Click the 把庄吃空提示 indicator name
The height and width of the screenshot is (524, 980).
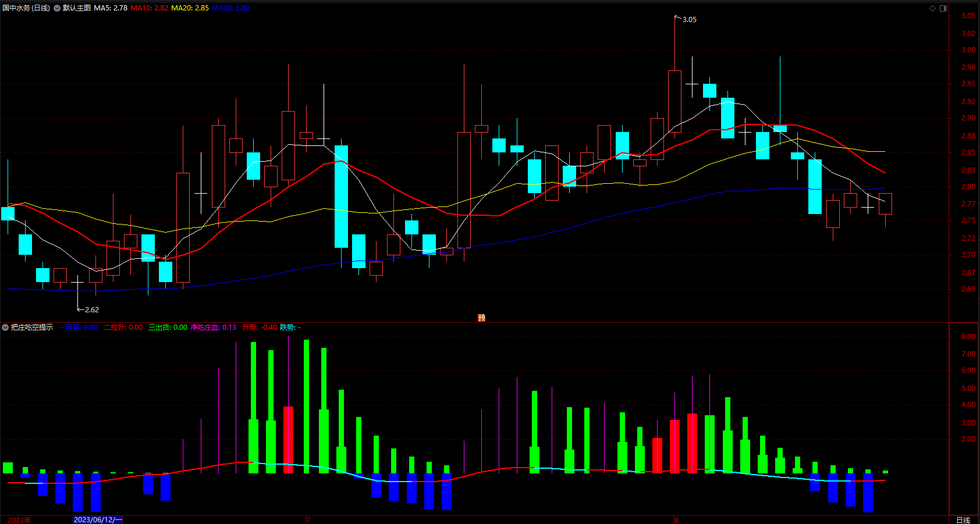point(32,327)
